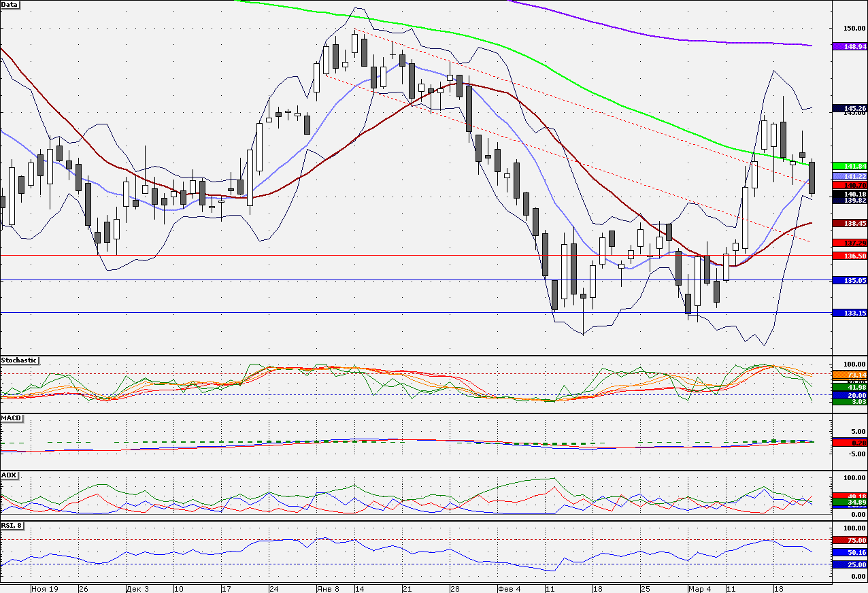The height and width of the screenshot is (593, 868).
Task: Click the blue 25.00 RSI level
Action: tap(849, 564)
